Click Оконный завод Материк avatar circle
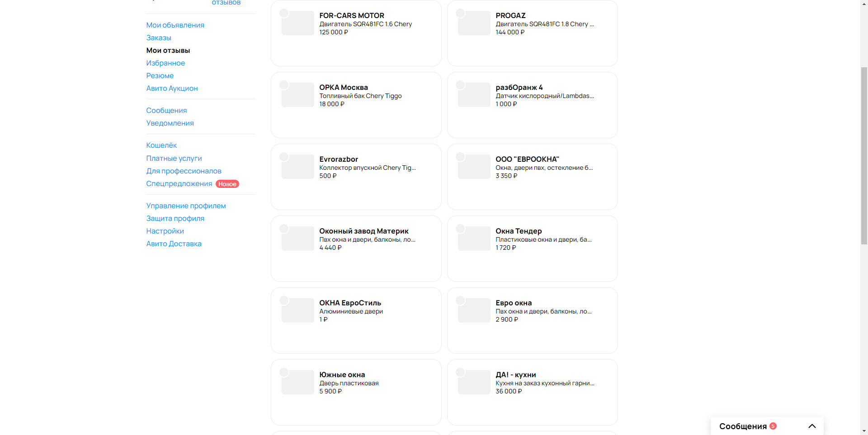868x435 pixels. coord(284,229)
